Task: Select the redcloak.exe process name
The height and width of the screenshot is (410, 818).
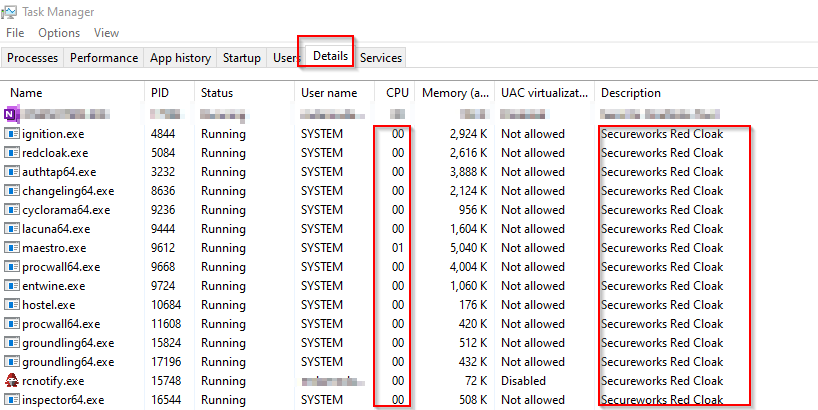Action: [x=55, y=153]
